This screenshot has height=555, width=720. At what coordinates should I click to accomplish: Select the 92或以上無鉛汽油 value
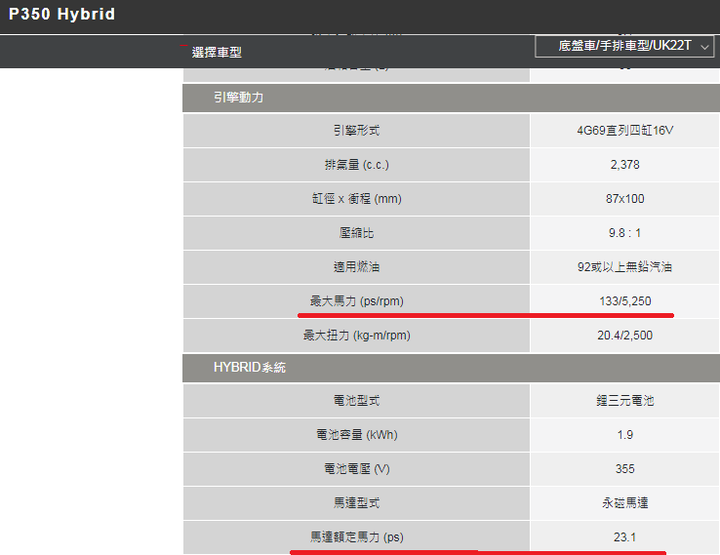tap(625, 267)
